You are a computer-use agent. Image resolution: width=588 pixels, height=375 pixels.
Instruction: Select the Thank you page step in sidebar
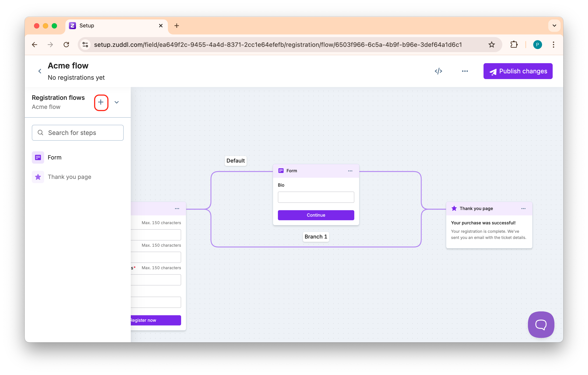point(69,177)
